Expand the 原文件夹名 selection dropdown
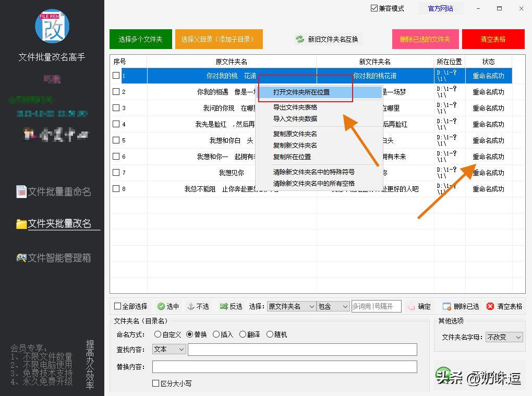Image resolution: width=532 pixels, height=396 pixels. (x=291, y=306)
